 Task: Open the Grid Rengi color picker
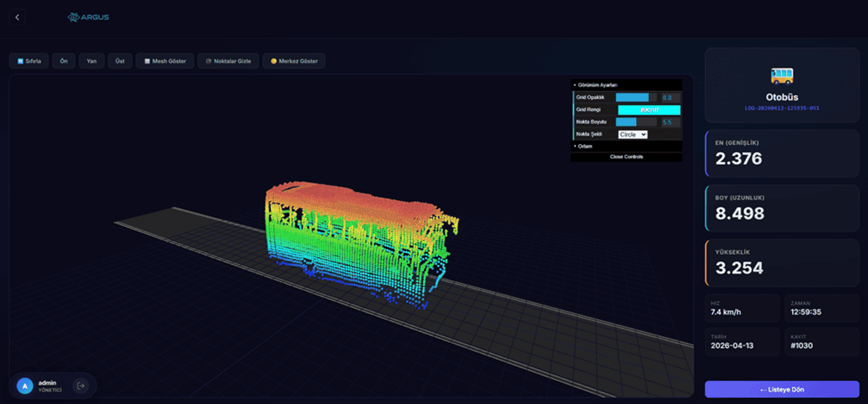649,110
